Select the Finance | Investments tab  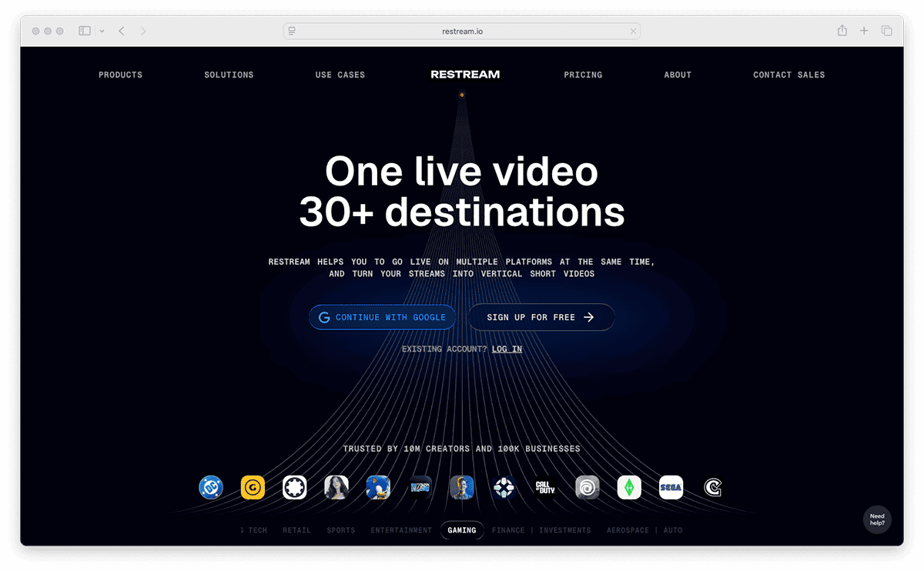click(541, 530)
